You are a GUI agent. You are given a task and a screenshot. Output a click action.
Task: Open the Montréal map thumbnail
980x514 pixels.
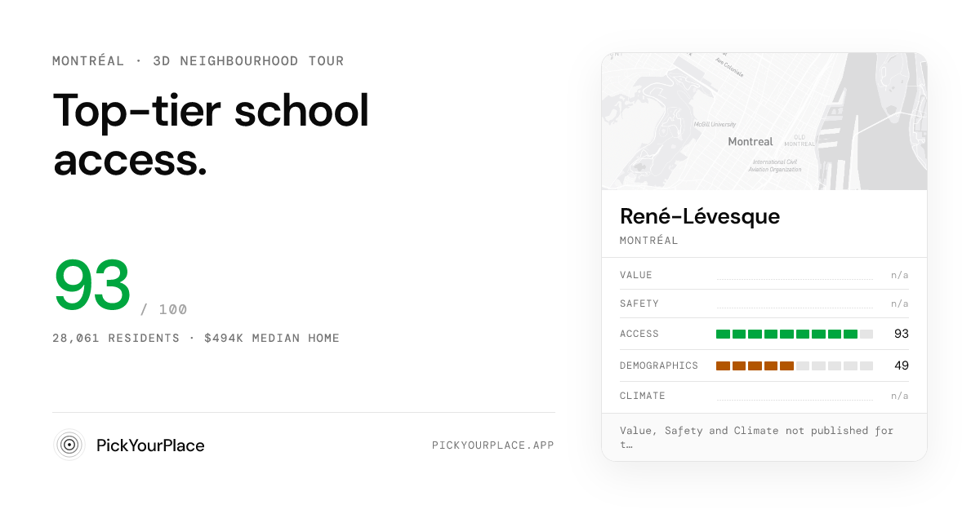click(764, 122)
